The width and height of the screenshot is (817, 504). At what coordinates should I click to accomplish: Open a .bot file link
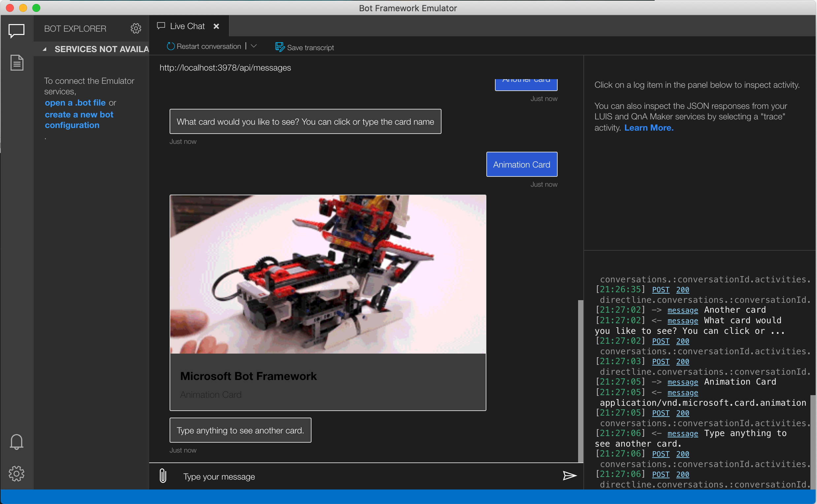pos(75,103)
